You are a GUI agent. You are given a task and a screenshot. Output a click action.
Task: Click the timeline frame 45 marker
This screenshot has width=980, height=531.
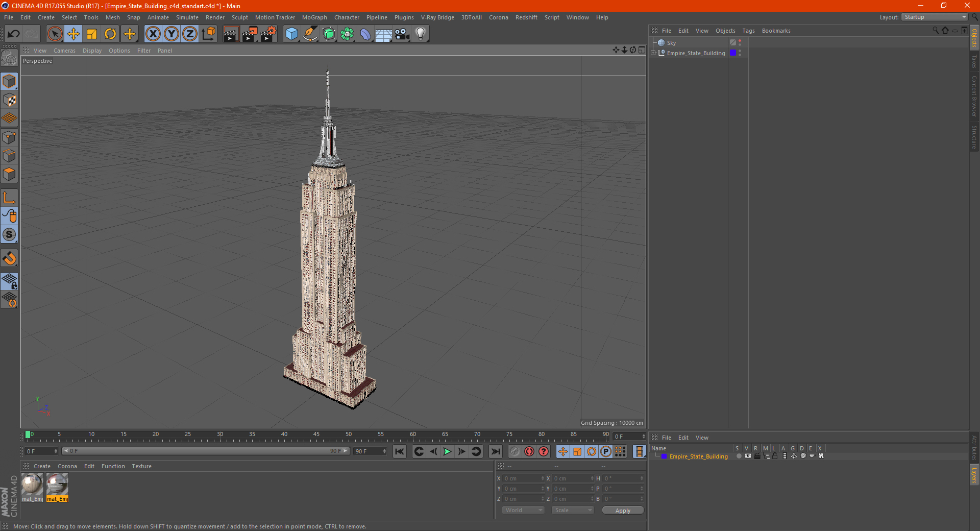[x=316, y=435]
